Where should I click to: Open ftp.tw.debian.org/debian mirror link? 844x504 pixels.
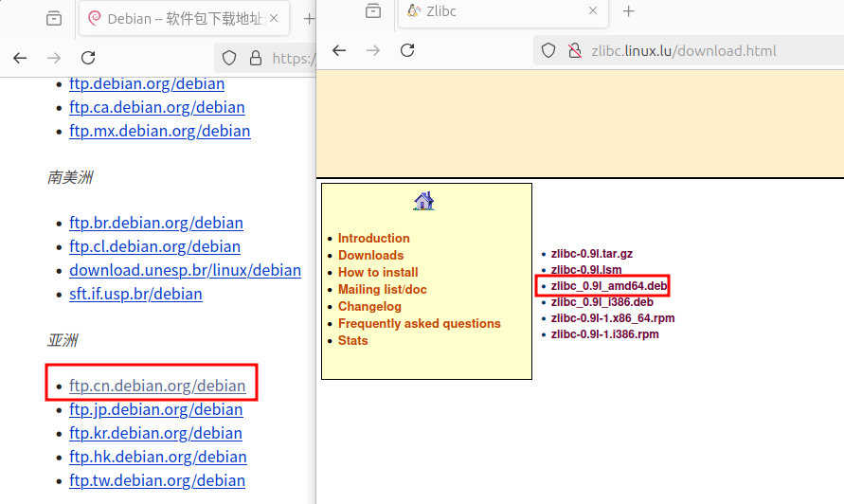coord(157,481)
